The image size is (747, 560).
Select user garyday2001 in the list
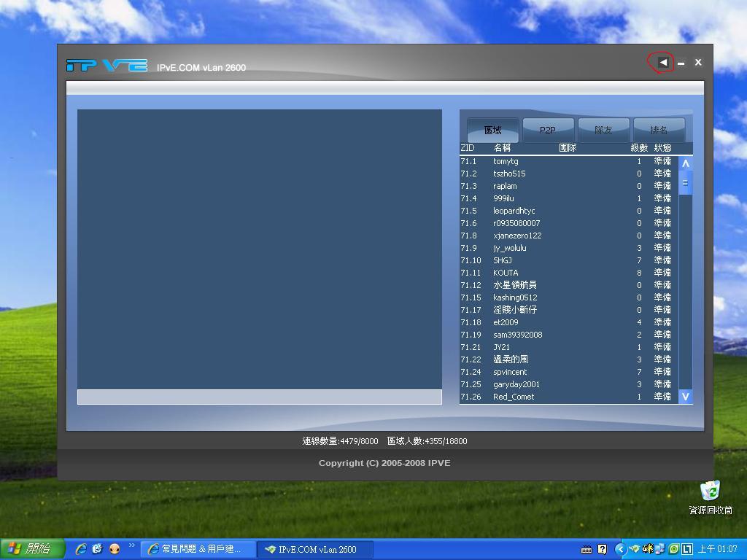click(569, 384)
